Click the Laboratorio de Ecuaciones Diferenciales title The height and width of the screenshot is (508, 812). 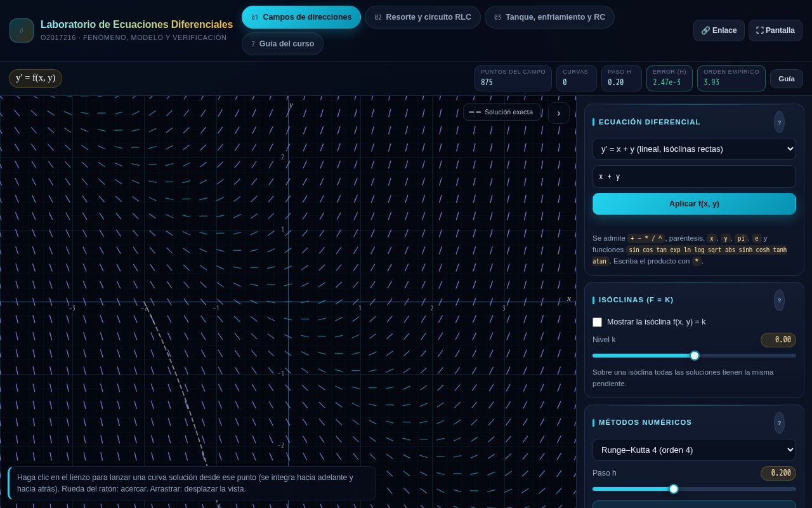(x=136, y=24)
